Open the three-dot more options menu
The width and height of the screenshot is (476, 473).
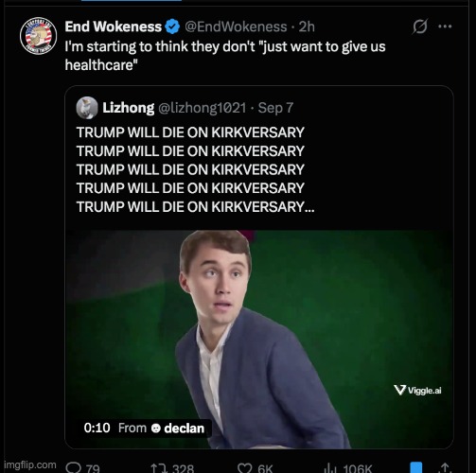pyautogui.click(x=445, y=26)
